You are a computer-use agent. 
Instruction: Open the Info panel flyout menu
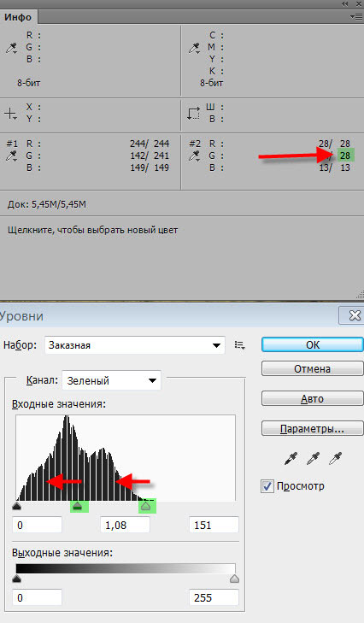pyautogui.click(x=355, y=16)
